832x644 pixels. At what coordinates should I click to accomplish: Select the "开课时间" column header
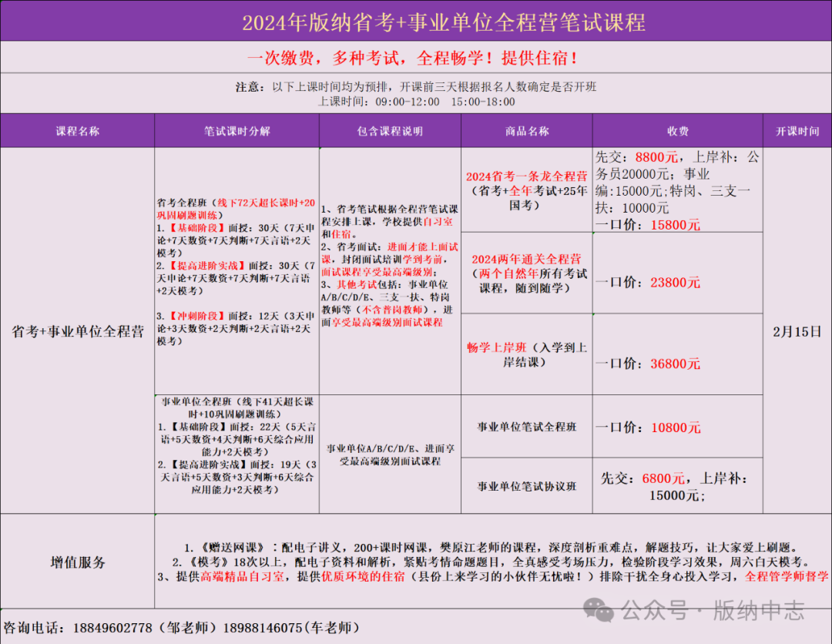click(x=797, y=131)
